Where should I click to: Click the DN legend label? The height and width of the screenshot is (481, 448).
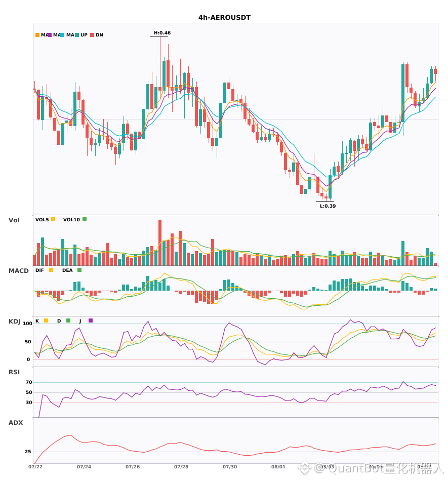[99, 35]
